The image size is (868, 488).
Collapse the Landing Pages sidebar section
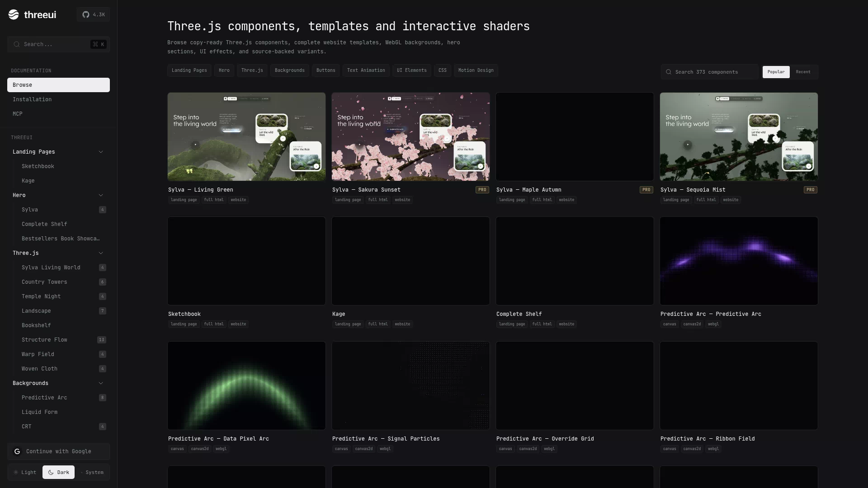tap(58, 152)
